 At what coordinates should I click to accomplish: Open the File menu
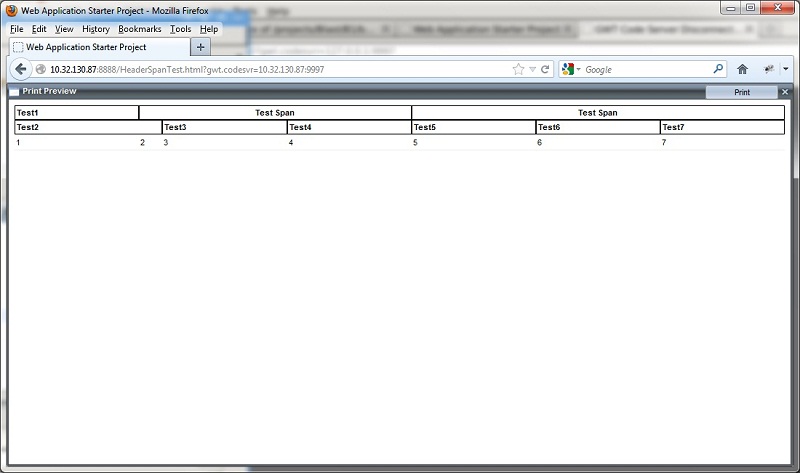[16, 29]
